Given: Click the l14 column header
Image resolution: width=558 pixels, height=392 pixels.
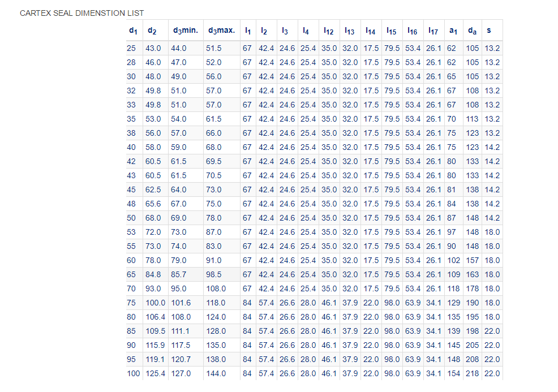Looking at the screenshot, I should tap(371, 31).
